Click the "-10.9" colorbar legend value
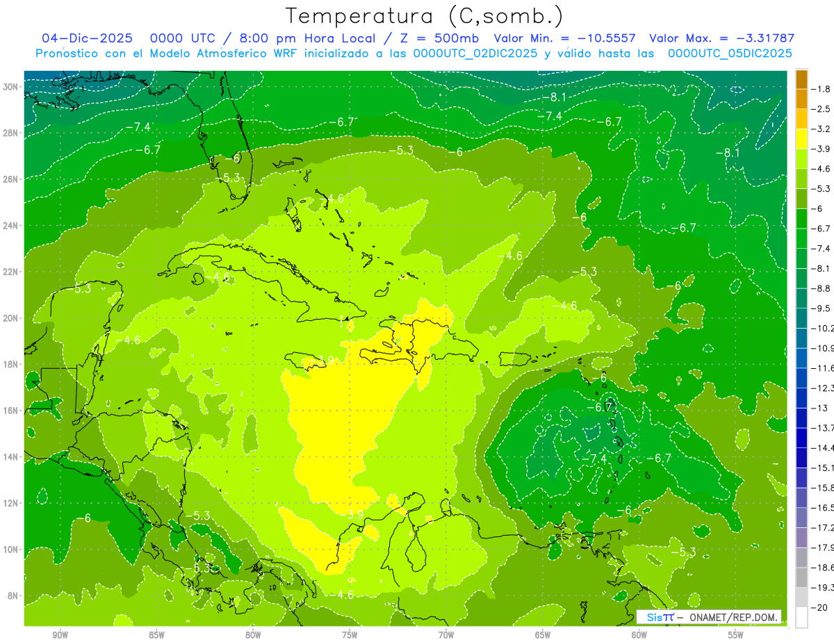This screenshot has width=834, height=644. click(822, 348)
